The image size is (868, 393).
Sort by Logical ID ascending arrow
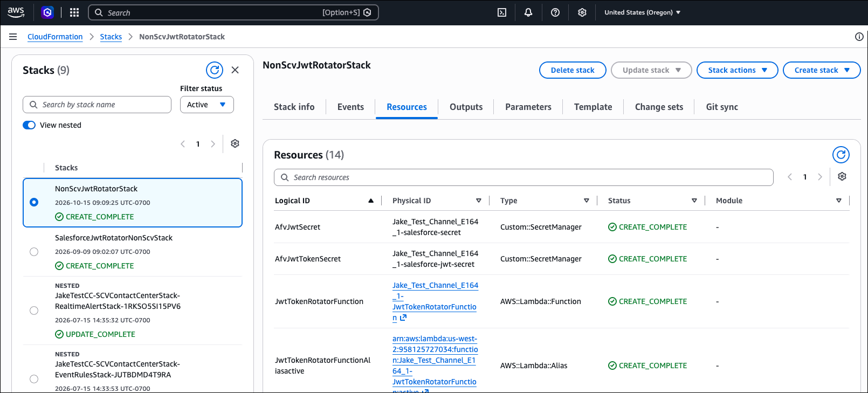coord(371,201)
